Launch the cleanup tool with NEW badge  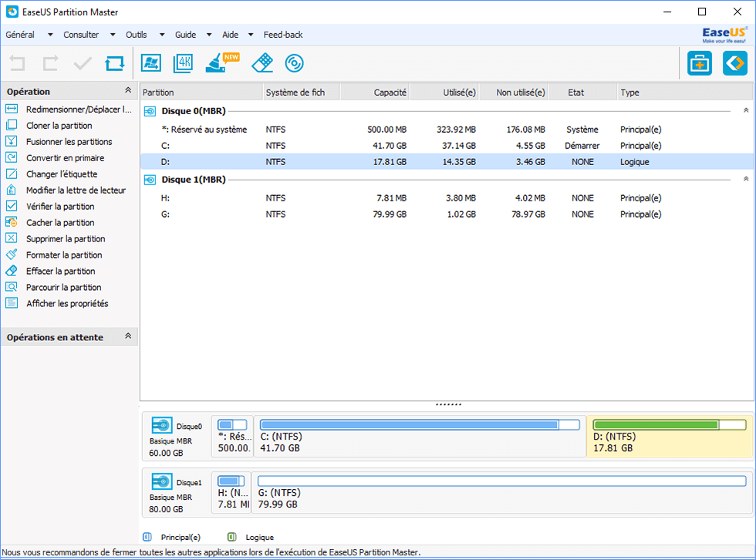pyautogui.click(x=222, y=63)
